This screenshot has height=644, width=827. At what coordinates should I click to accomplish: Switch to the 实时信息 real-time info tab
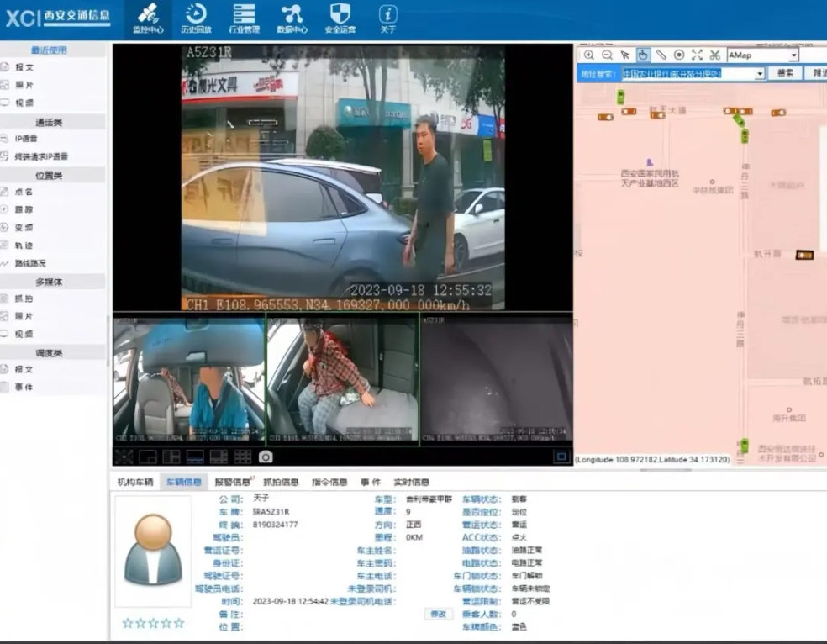pos(411,483)
